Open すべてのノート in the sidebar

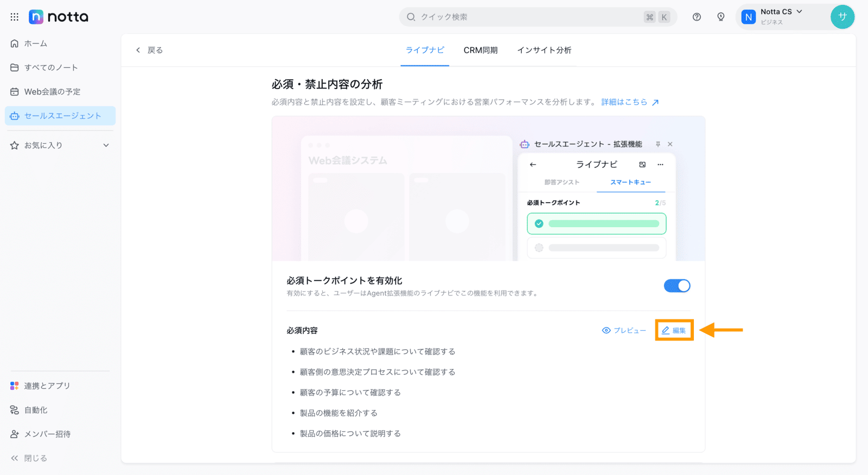tap(60, 67)
